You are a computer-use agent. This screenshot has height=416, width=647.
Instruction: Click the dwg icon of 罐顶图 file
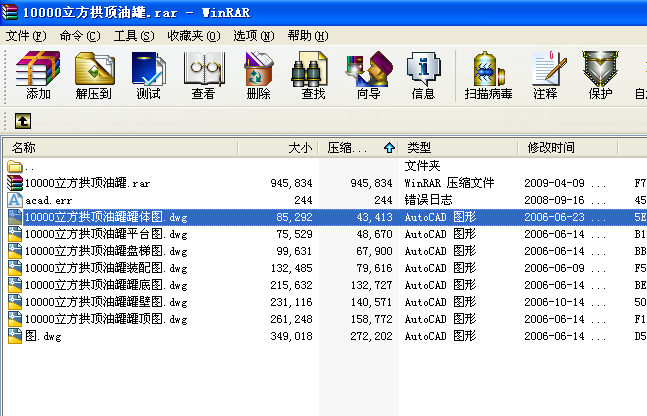pos(15,319)
